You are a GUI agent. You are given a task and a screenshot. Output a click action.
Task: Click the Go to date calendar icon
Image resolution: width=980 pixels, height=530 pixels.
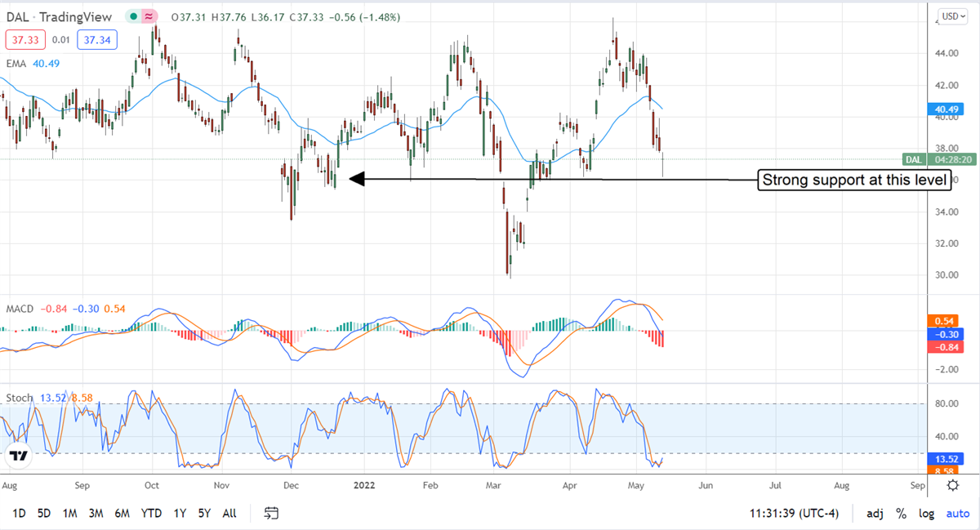(x=272, y=513)
